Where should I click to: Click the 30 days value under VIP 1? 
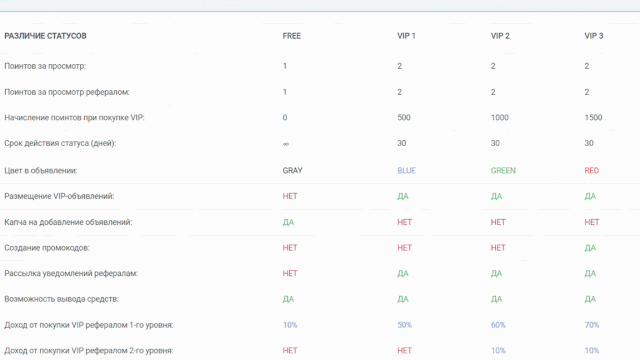click(402, 143)
